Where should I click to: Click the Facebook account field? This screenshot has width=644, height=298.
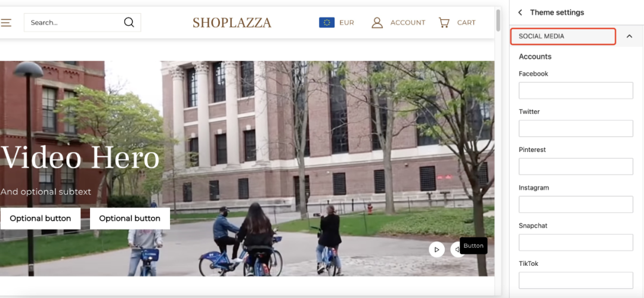[575, 91]
